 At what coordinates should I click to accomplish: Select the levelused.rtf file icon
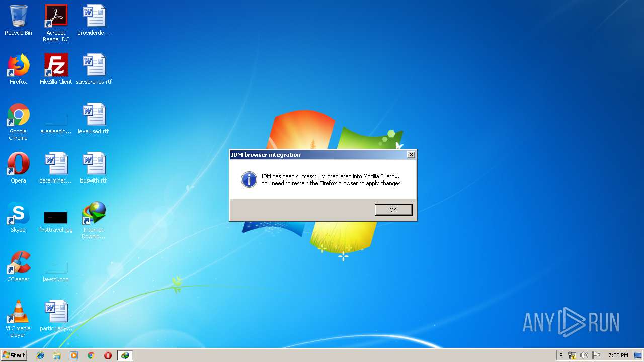(x=94, y=119)
